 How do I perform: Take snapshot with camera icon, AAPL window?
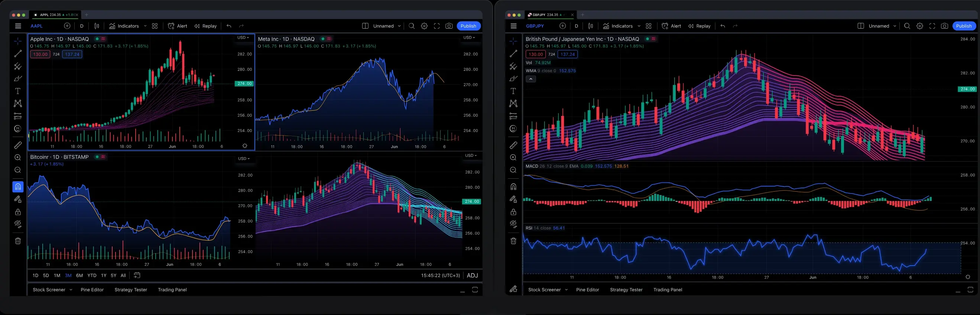449,26
